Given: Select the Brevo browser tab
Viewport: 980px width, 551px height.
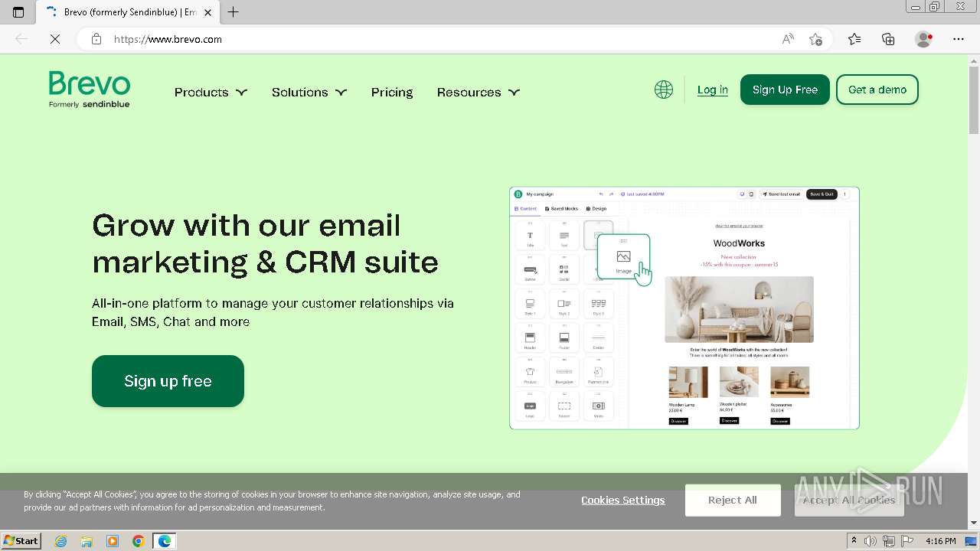Looking at the screenshot, I should (127, 12).
